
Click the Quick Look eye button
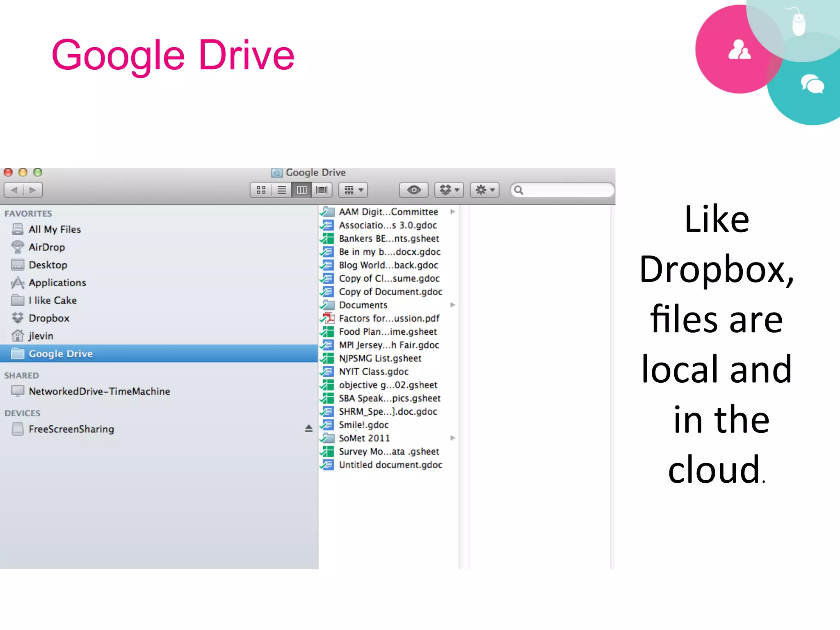[414, 190]
